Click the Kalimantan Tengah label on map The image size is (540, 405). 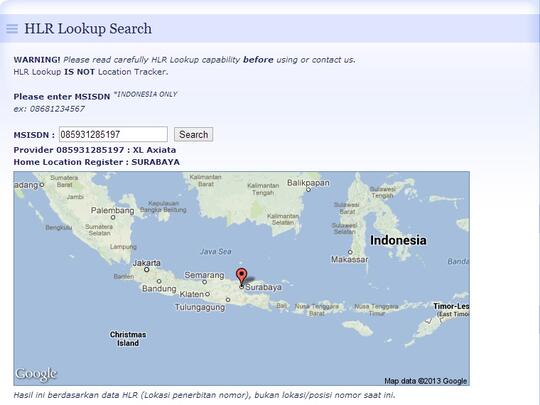coord(263,189)
